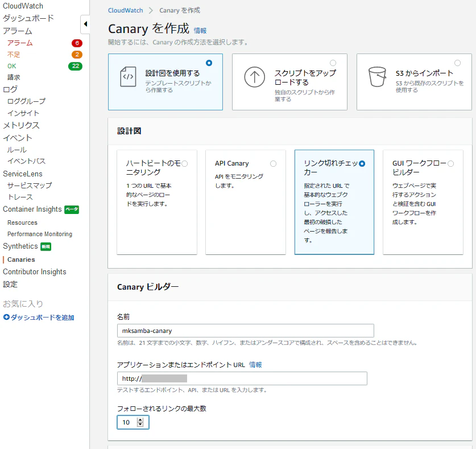Go to メトリクス in the sidebar
The width and height of the screenshot is (476, 449).
coord(21,125)
